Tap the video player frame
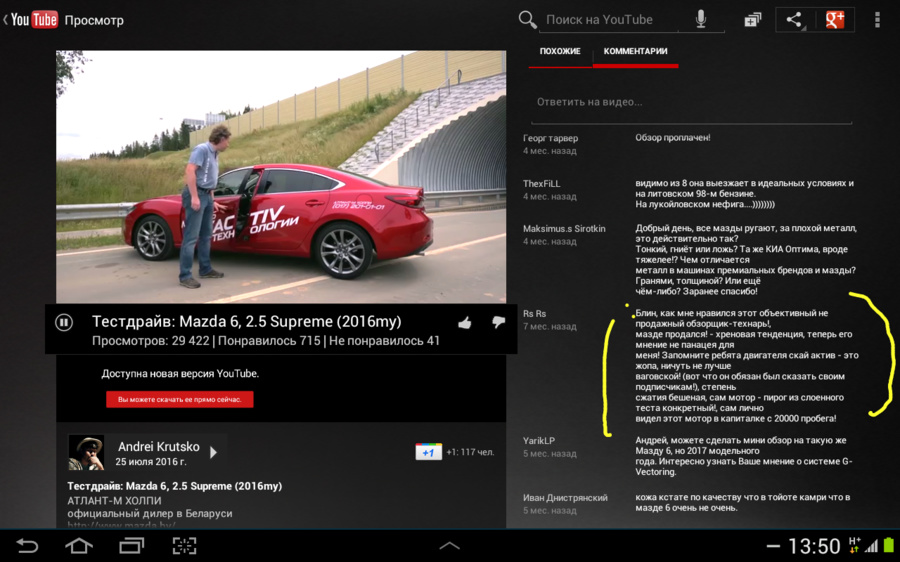The width and height of the screenshot is (900, 562). click(281, 177)
